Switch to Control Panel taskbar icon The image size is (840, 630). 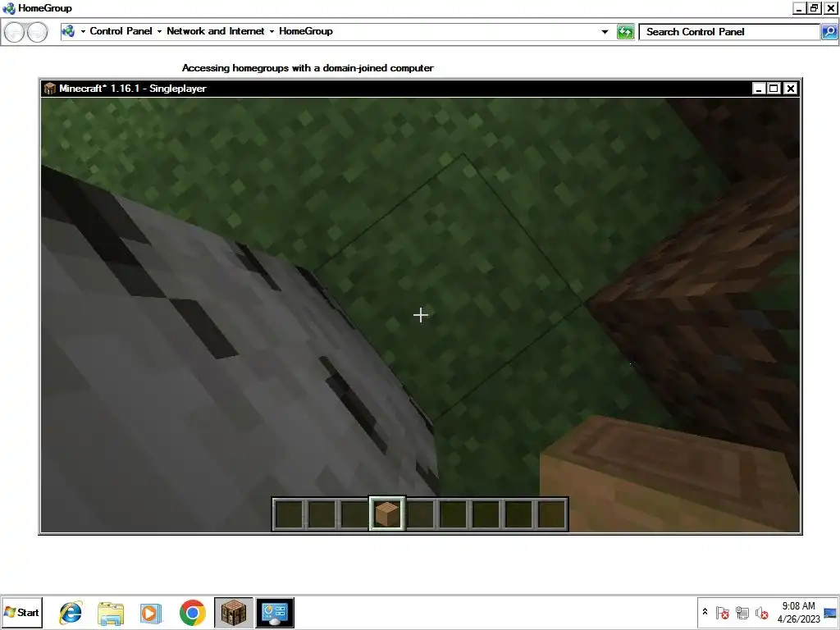click(275, 612)
